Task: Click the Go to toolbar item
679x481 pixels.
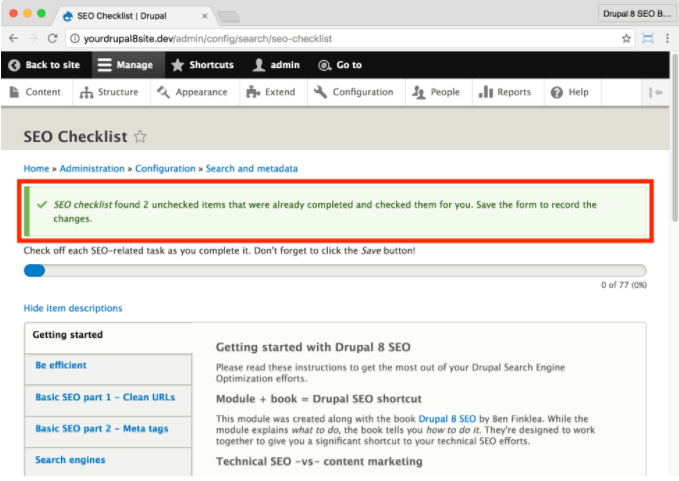Action: click(x=340, y=65)
